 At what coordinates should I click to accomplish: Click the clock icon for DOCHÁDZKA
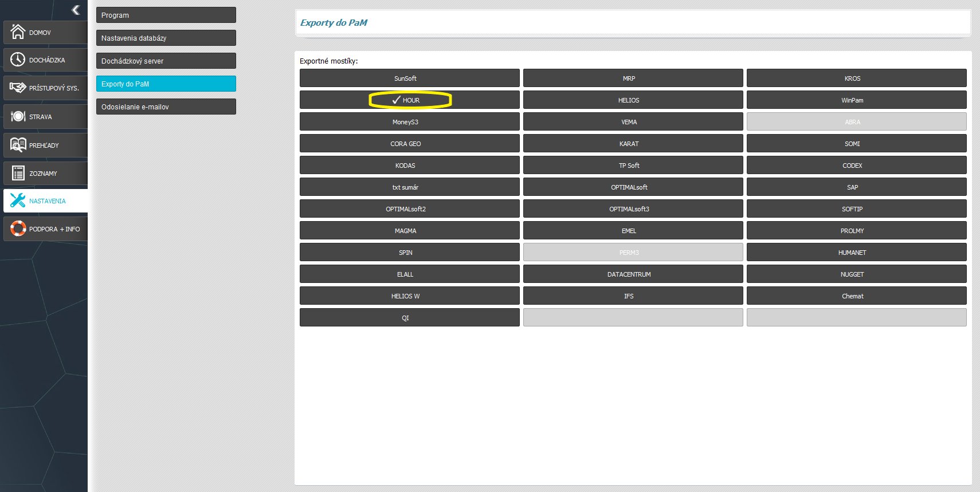click(x=18, y=60)
